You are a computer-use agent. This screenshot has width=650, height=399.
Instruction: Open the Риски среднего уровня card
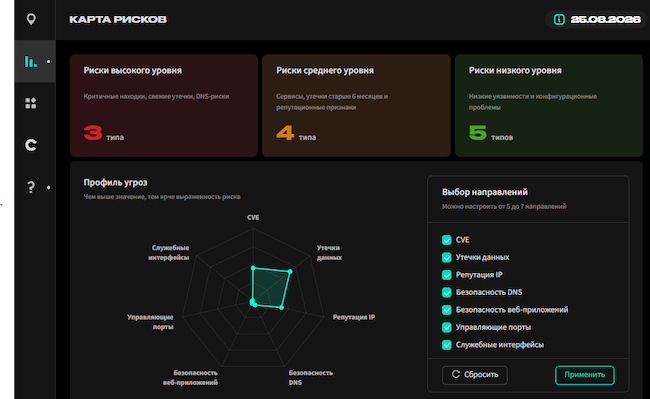point(356,106)
